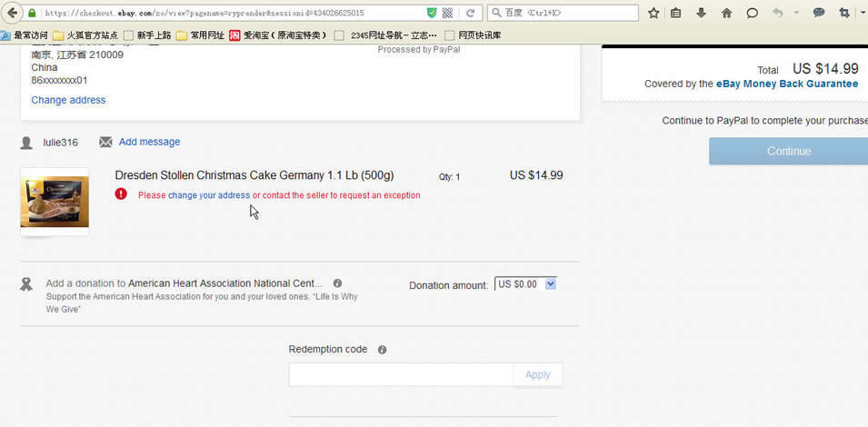Click the dark chat bubbles icon

tap(819, 14)
